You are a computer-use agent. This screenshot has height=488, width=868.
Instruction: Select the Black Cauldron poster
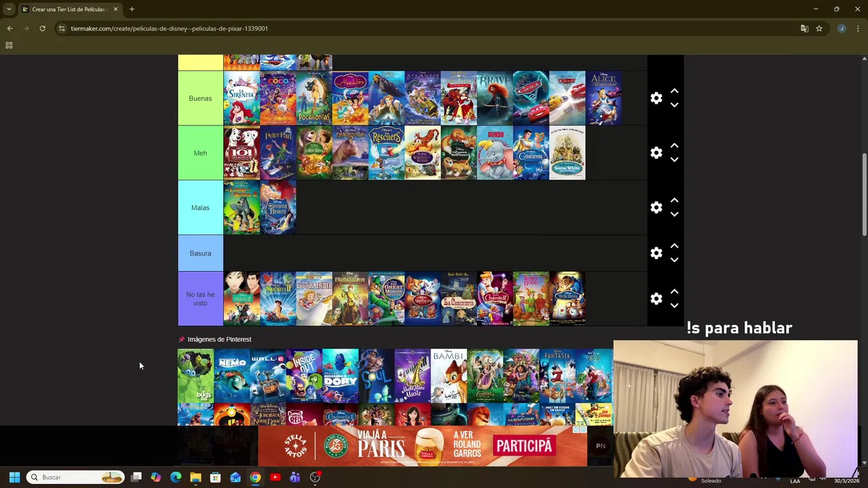click(x=350, y=299)
